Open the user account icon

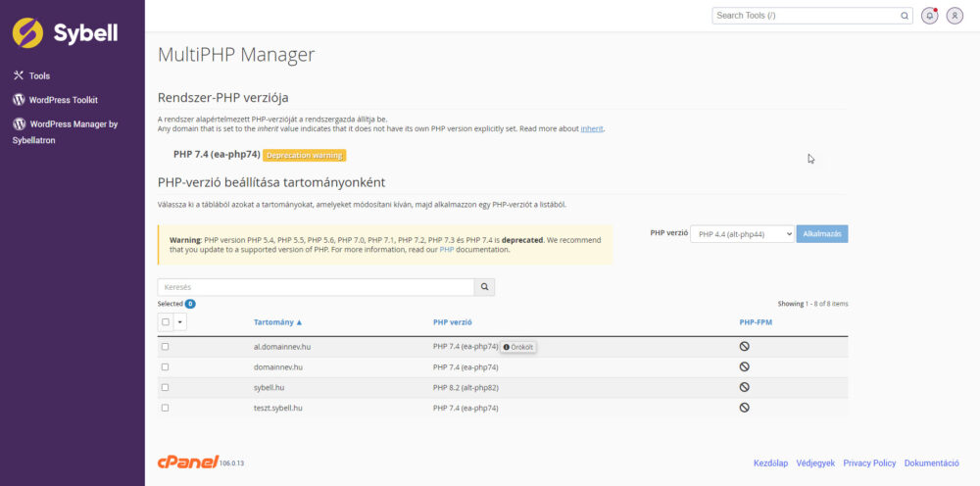(955, 16)
